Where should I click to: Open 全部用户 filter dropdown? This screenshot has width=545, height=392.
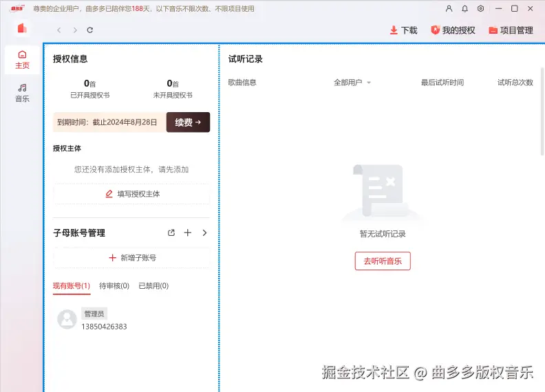pyautogui.click(x=352, y=83)
